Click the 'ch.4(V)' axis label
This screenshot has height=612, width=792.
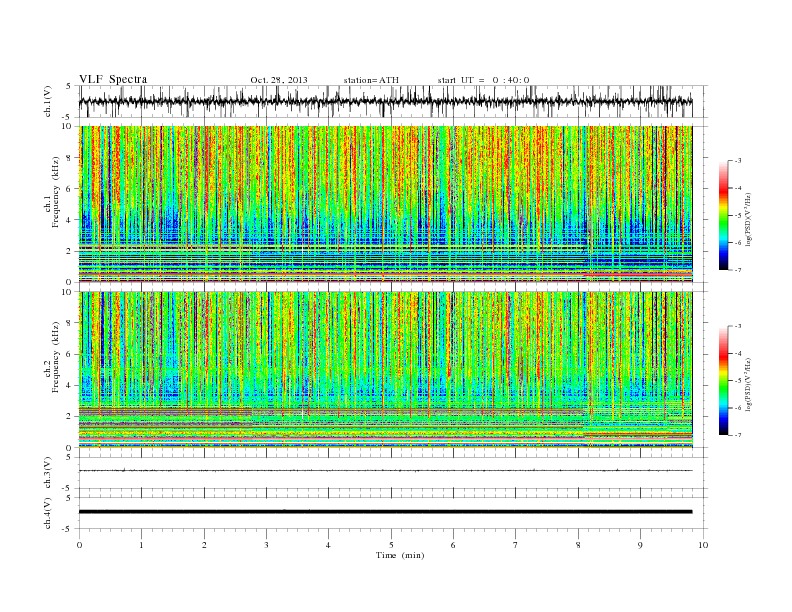point(48,513)
